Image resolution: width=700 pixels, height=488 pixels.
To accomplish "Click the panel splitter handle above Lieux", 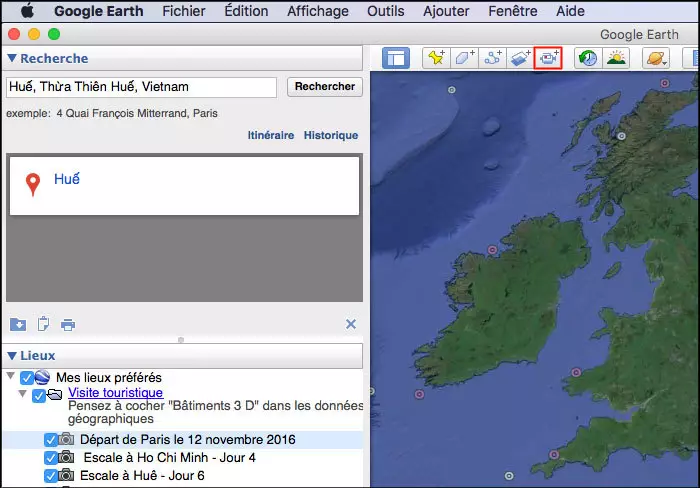I will coord(181,340).
